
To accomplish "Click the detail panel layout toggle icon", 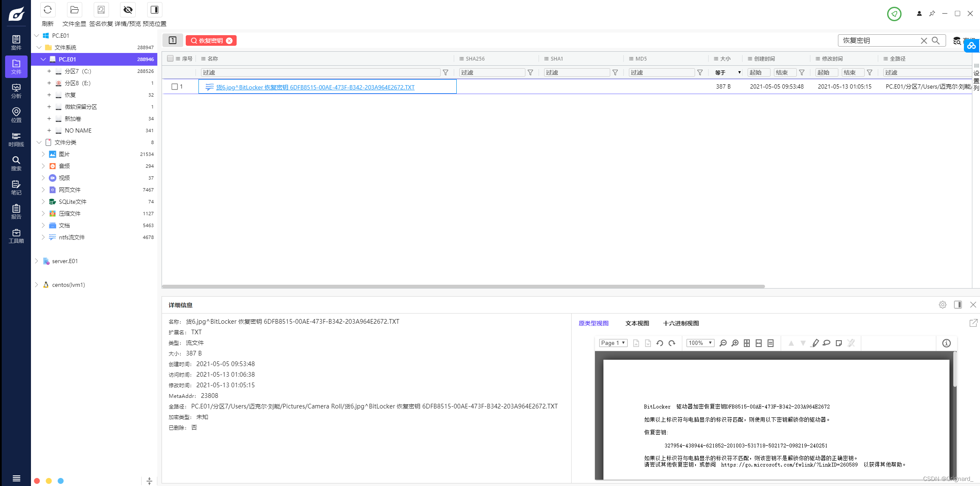I will [x=958, y=305].
